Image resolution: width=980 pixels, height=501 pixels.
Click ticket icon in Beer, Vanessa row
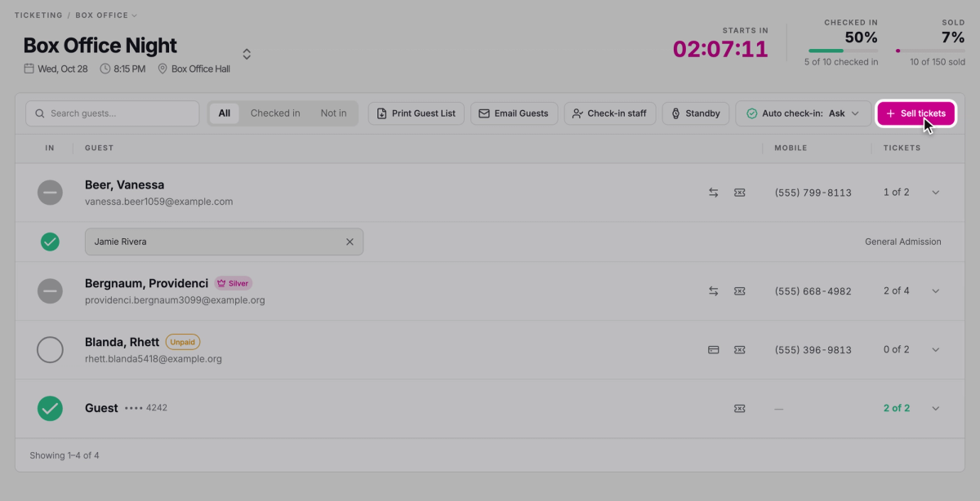(739, 193)
